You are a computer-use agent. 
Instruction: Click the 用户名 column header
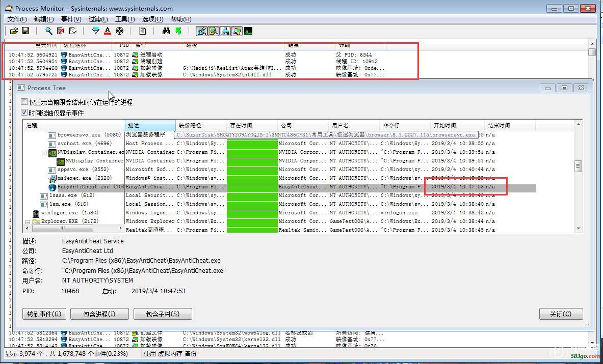coord(354,125)
